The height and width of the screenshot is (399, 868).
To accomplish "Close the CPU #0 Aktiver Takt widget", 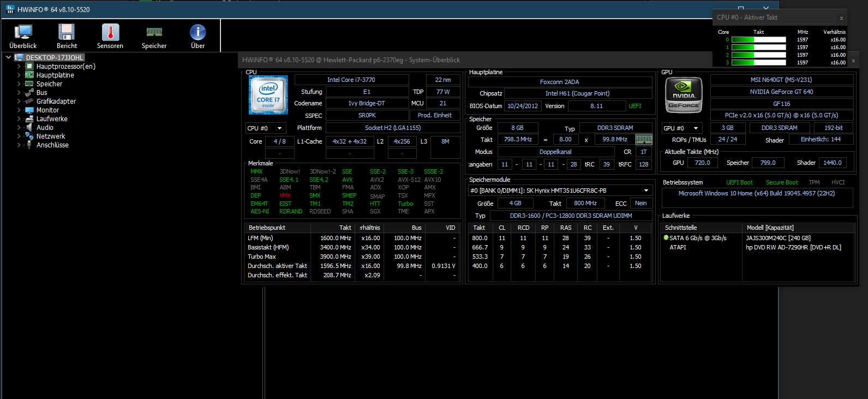I will [x=841, y=18].
